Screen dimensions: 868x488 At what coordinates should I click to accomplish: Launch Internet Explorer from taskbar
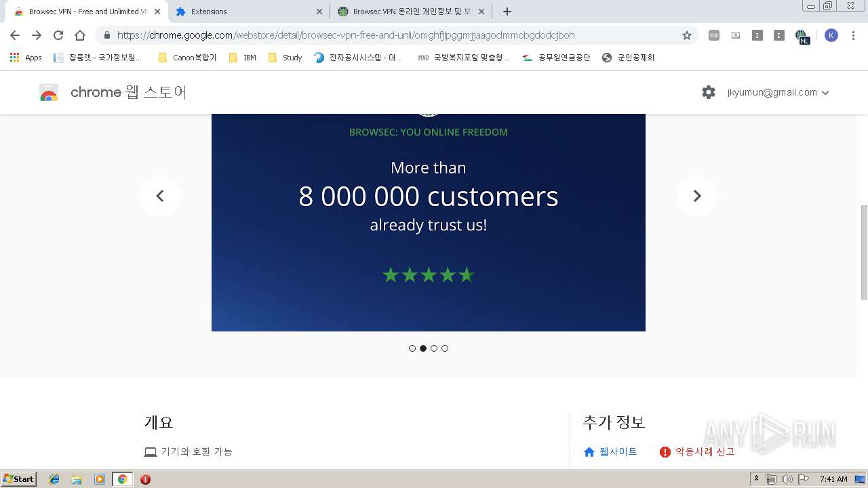54,479
